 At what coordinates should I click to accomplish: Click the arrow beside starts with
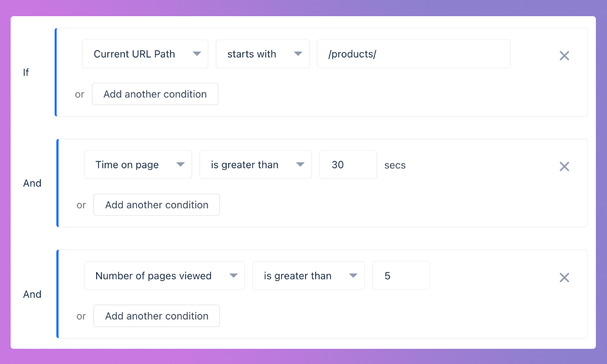pos(298,54)
